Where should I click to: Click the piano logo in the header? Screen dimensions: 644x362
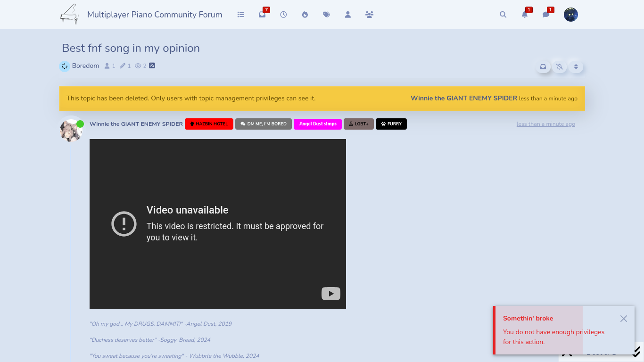pos(69,15)
